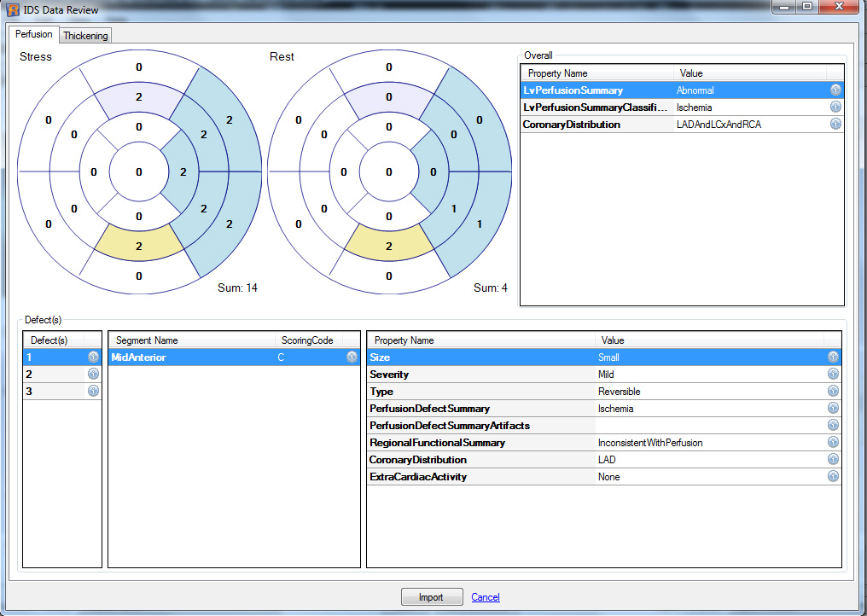Click the yellow segment in the Stress polar map
The height and width of the screenshot is (616, 867).
point(139,244)
